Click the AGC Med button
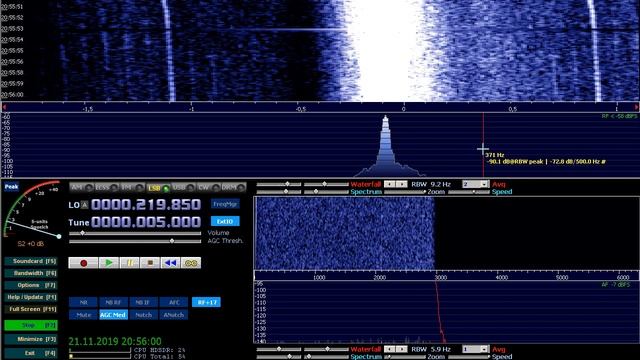 click(x=113, y=315)
